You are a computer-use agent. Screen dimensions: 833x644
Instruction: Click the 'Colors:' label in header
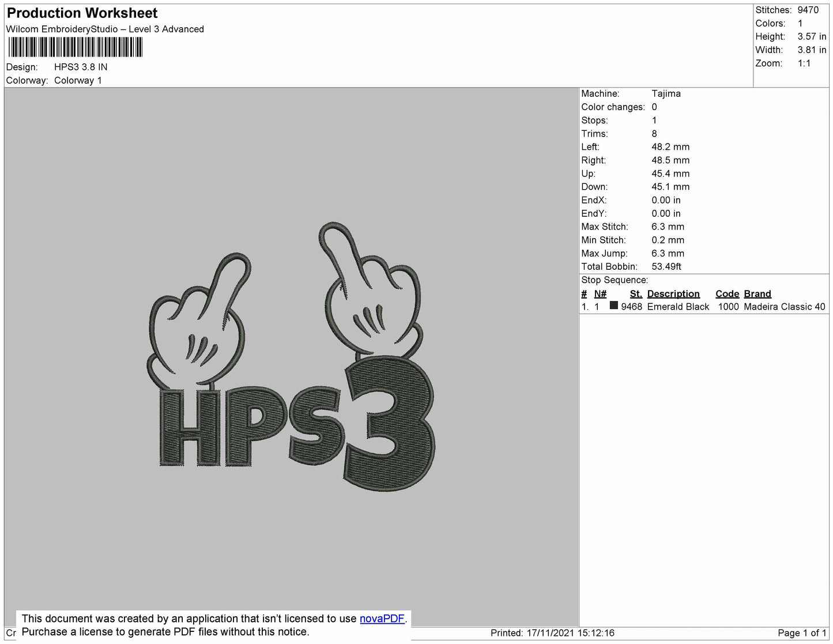click(x=770, y=23)
